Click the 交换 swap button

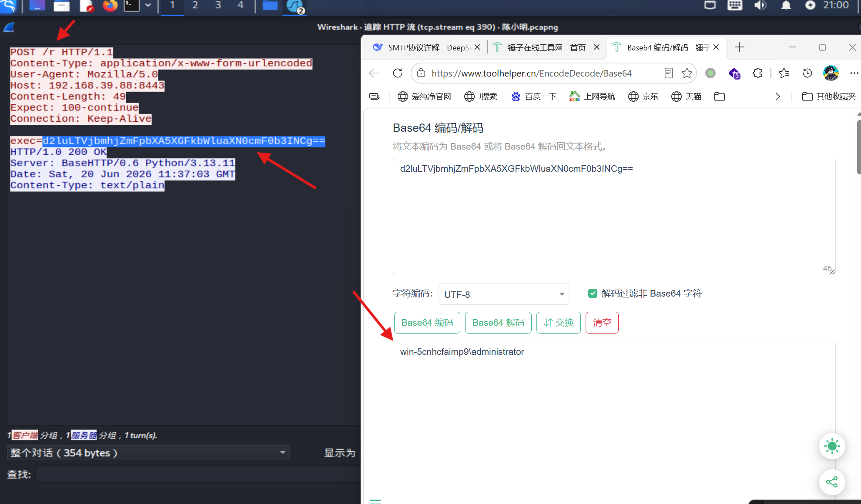pos(559,323)
